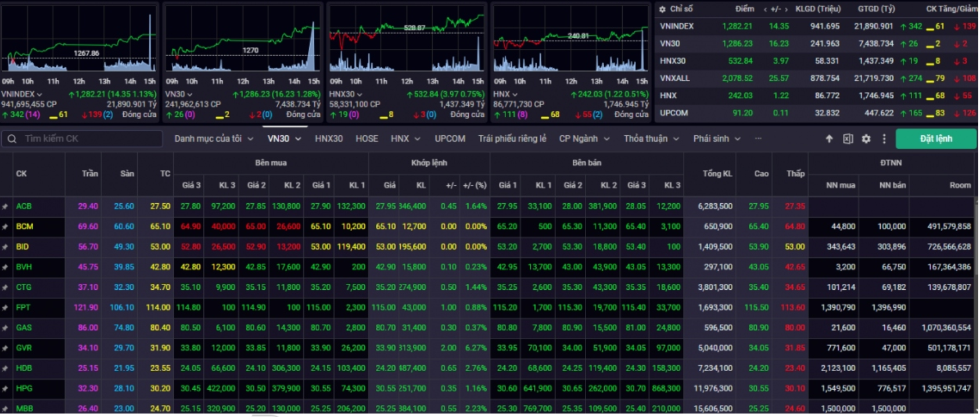Click right arrow after +/- column header
Screen dimensions: 980x417
pyautogui.click(x=786, y=9)
